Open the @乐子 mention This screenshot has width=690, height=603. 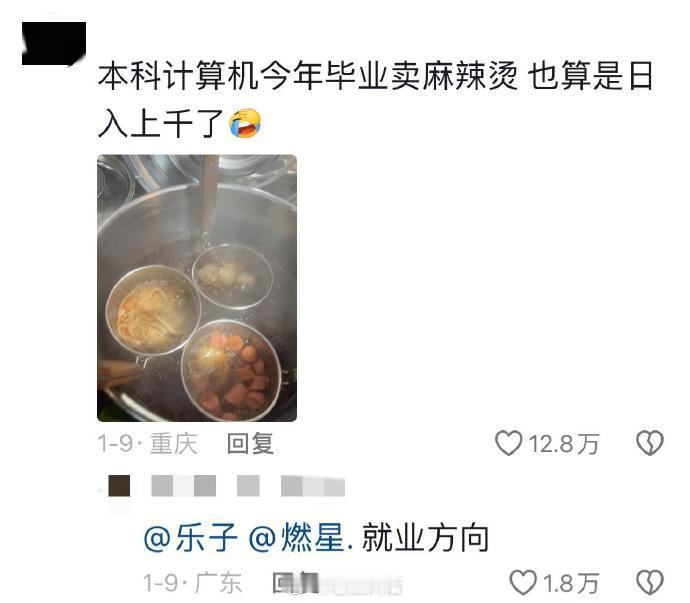pyautogui.click(x=191, y=537)
